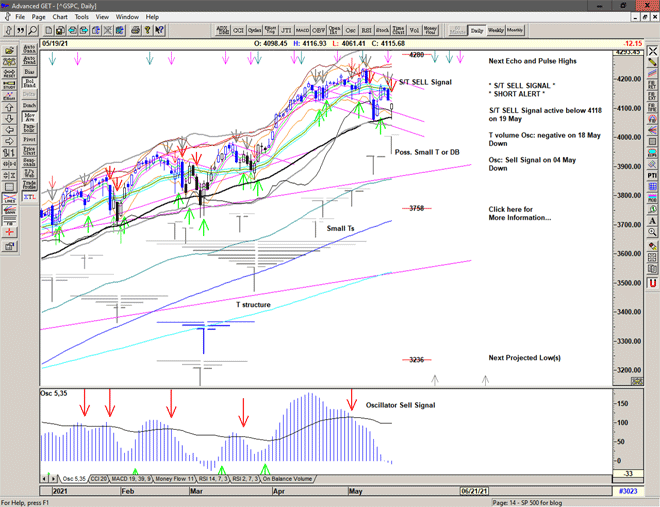Viewport: 660px width, 507px height.
Task: Click 'Click here for More Information' text
Action: click(x=519, y=213)
